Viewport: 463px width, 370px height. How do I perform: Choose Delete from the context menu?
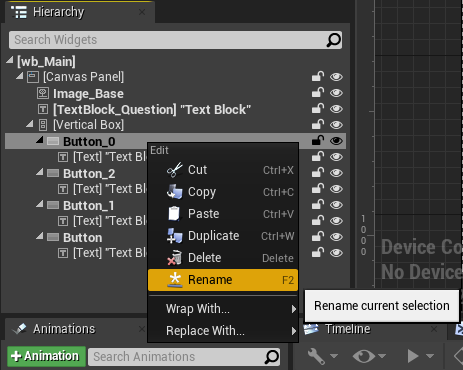(223, 258)
